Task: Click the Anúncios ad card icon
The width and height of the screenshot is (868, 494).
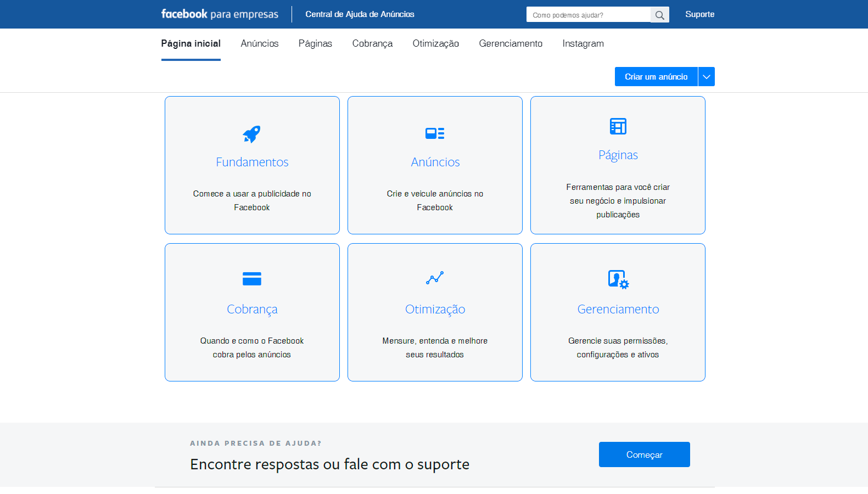Action: click(x=435, y=133)
